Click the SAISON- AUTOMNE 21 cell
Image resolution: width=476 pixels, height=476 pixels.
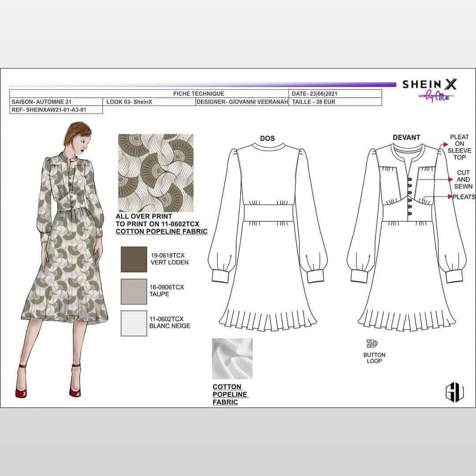(56, 102)
